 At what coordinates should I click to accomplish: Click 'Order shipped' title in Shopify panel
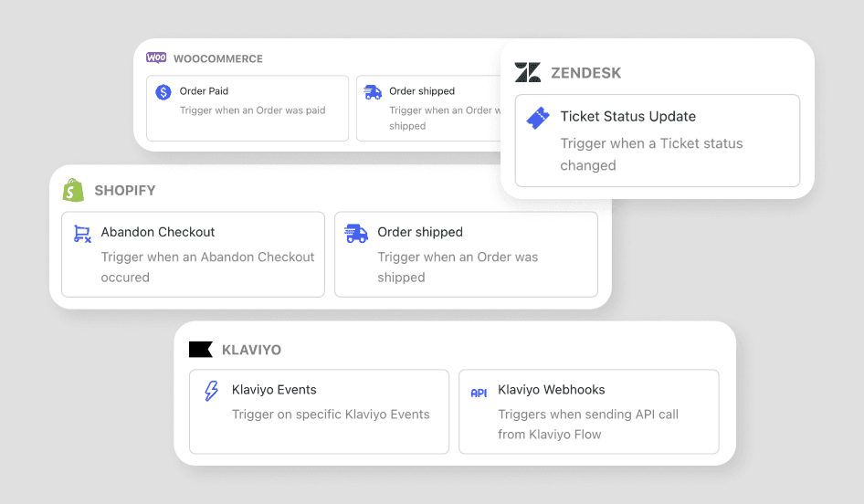click(x=420, y=232)
